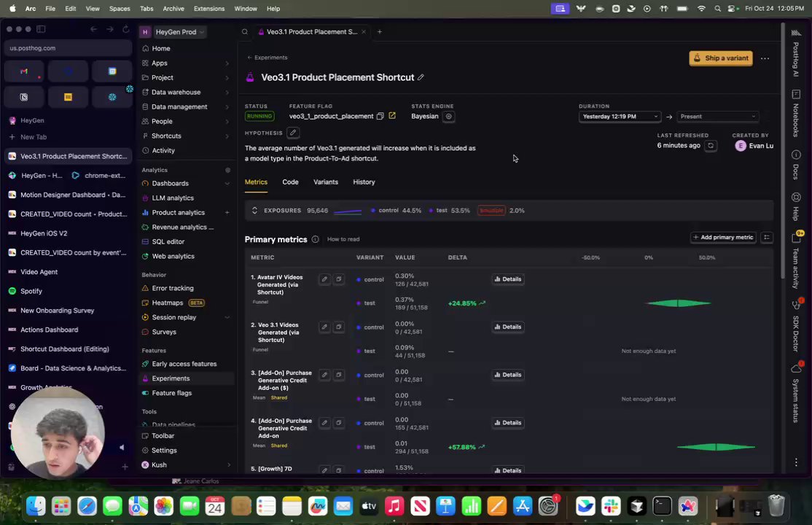This screenshot has height=525, width=812.
Task: Open primary metrics layout settings icon
Action: point(767,238)
